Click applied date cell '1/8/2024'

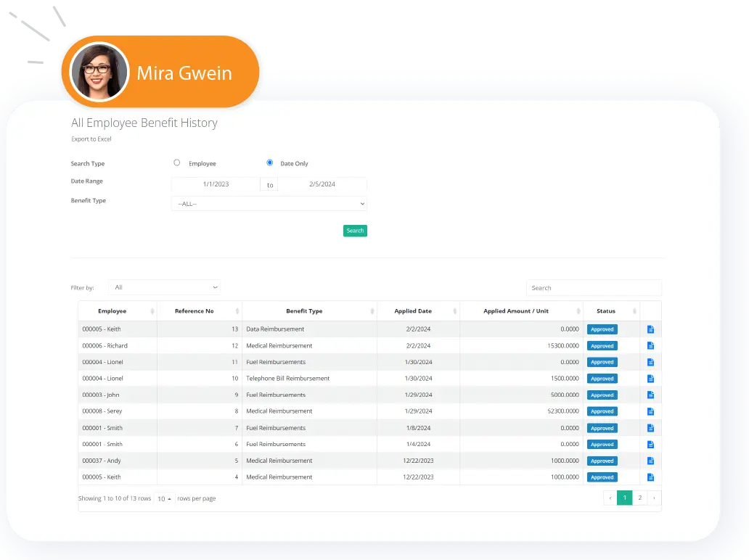point(419,428)
